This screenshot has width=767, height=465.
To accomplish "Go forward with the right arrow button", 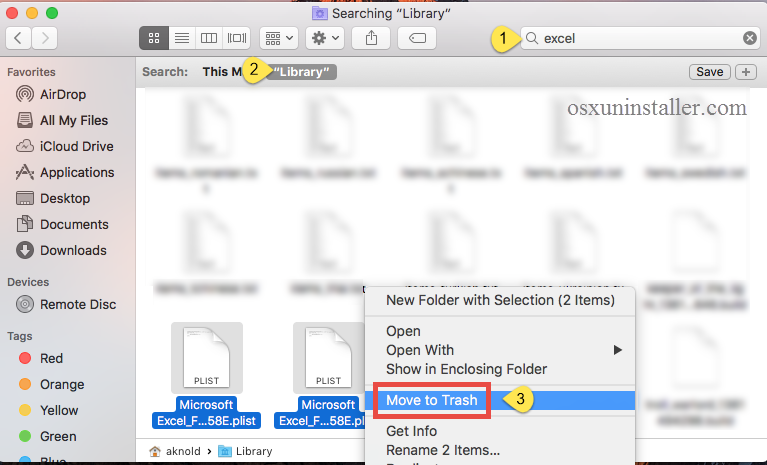I will point(45,38).
